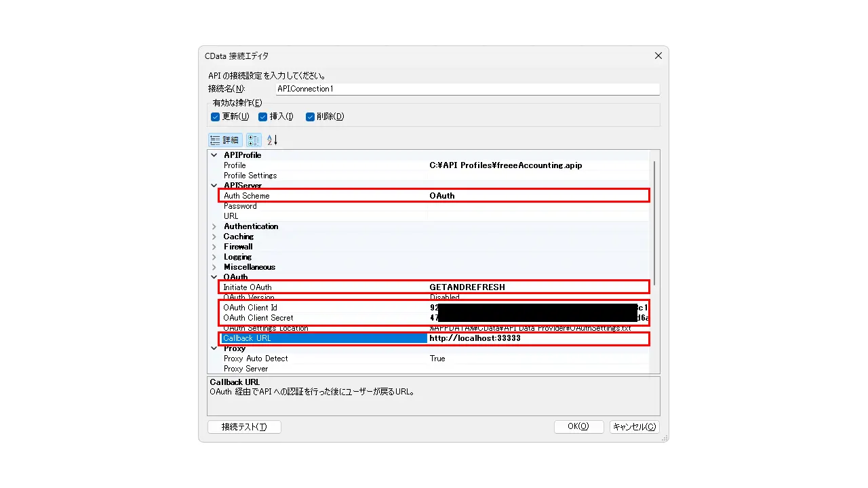Click the GETANDREFRESH value
Image resolution: width=868 pixels, height=488 pixels.
(467, 287)
